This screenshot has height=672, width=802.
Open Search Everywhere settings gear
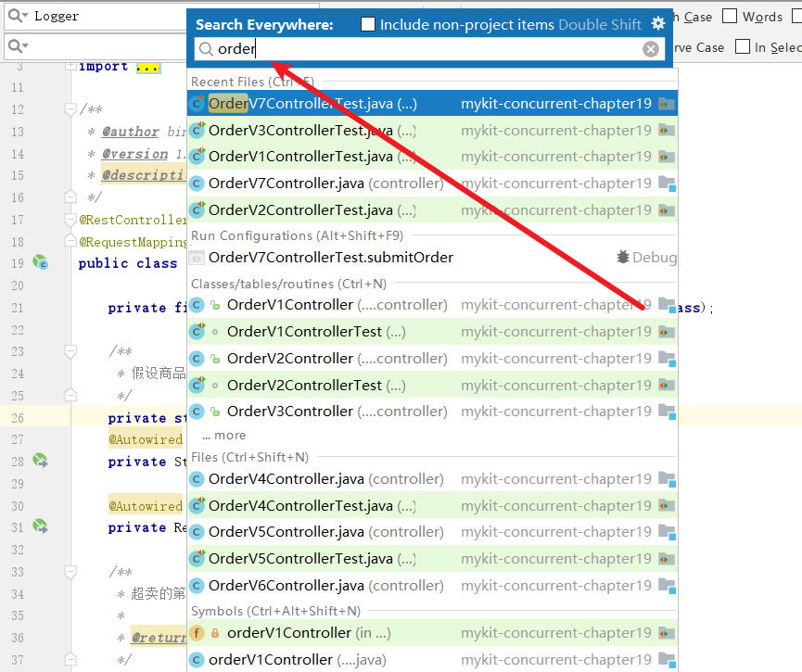[x=657, y=23]
